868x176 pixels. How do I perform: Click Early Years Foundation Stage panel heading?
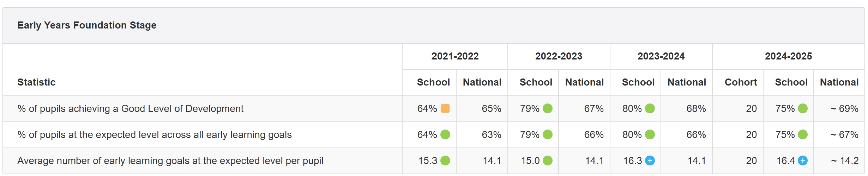(x=87, y=25)
